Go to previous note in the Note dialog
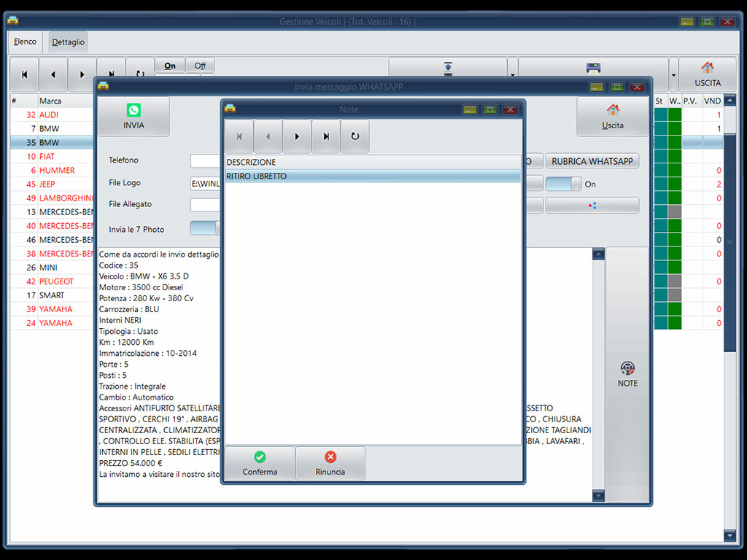This screenshot has width=747, height=560. point(268,136)
